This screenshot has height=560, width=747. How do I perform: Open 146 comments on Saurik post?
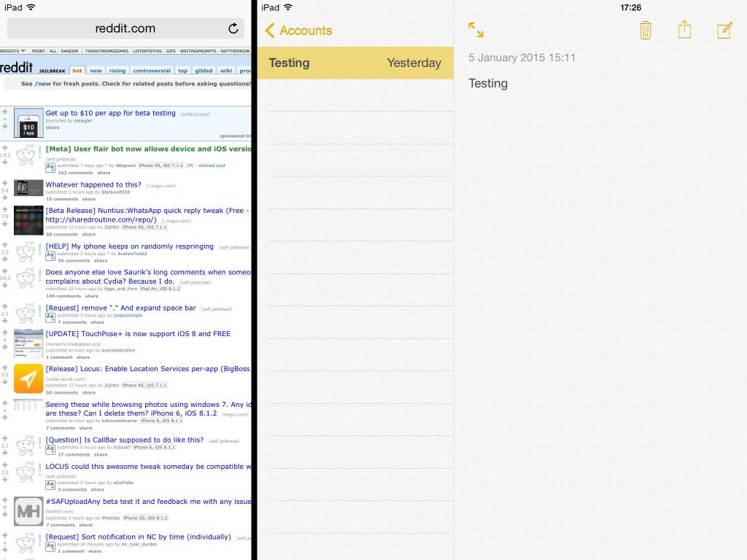(63, 296)
